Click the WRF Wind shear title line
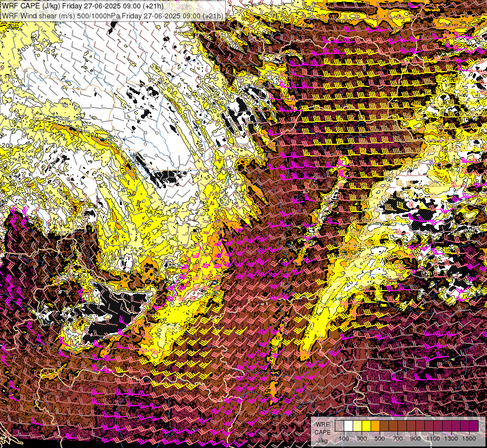The width and height of the screenshot is (487, 448). click(x=112, y=15)
